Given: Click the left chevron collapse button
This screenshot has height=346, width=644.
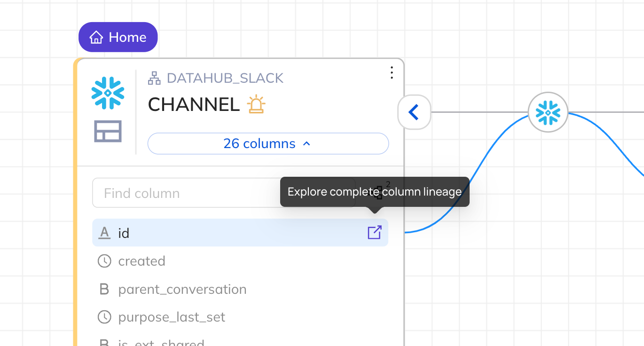Looking at the screenshot, I should 414,112.
